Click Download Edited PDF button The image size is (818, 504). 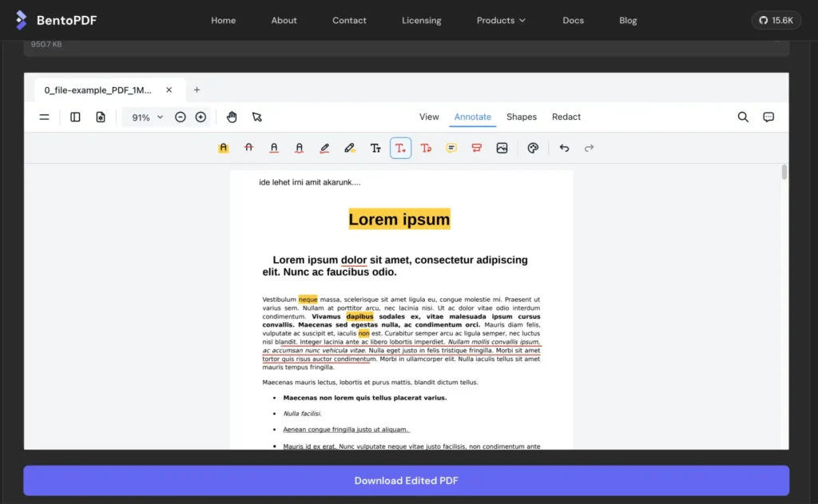(x=407, y=481)
